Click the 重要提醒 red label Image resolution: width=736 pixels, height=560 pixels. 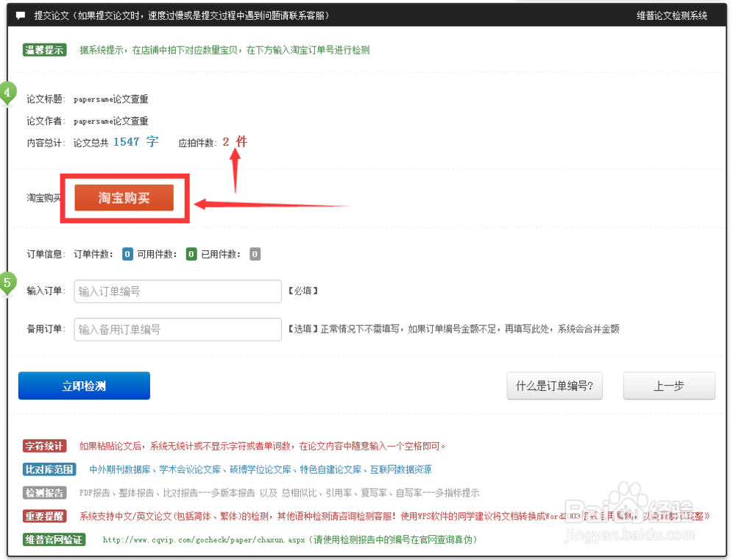pyautogui.click(x=46, y=515)
